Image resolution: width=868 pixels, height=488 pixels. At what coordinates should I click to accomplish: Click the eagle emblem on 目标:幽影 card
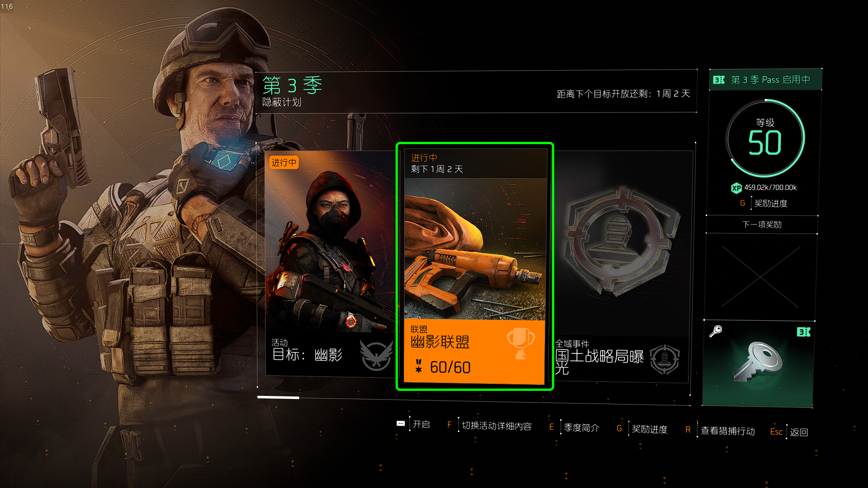point(376,355)
